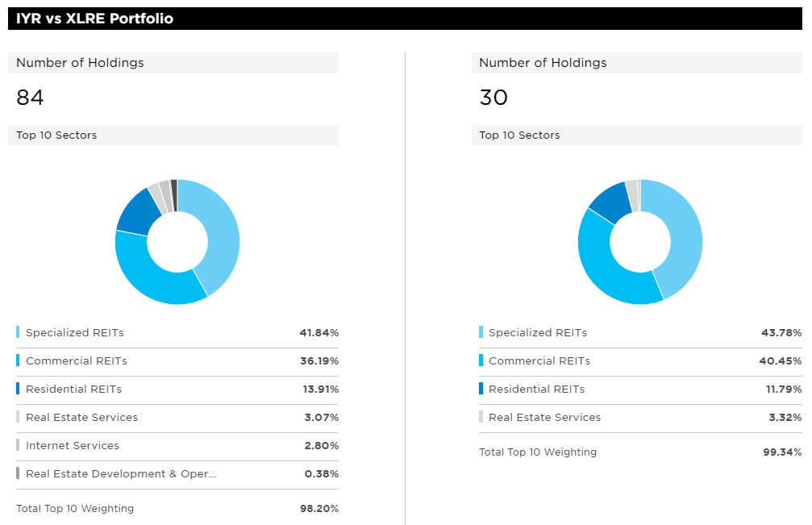Click the 0.38% value
812x525 pixels.
click(x=322, y=473)
